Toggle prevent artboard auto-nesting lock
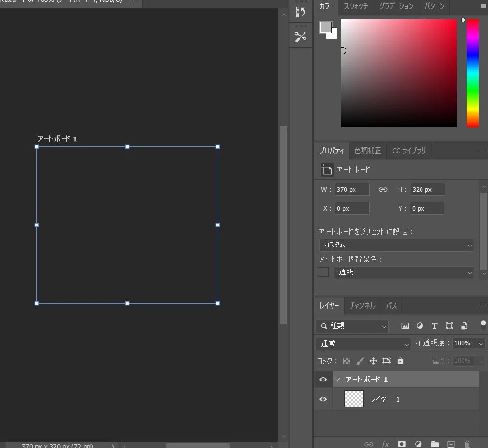 pyautogui.click(x=387, y=361)
